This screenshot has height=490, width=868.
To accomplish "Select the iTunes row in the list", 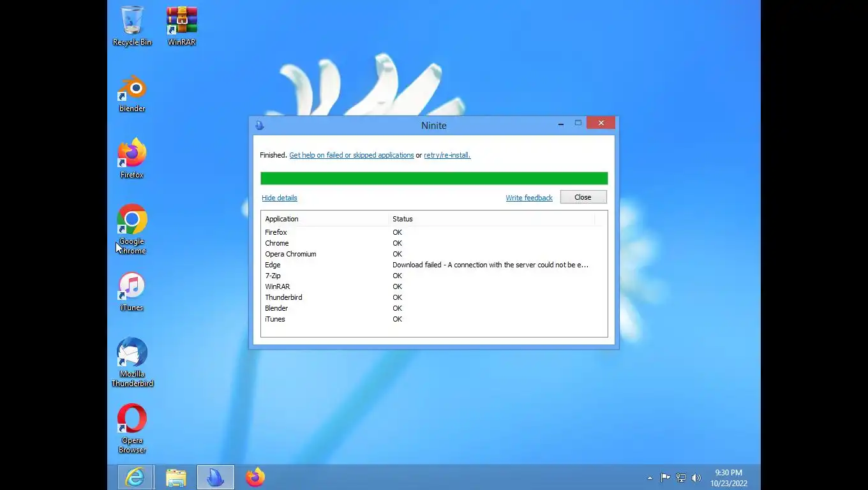I will [434, 319].
